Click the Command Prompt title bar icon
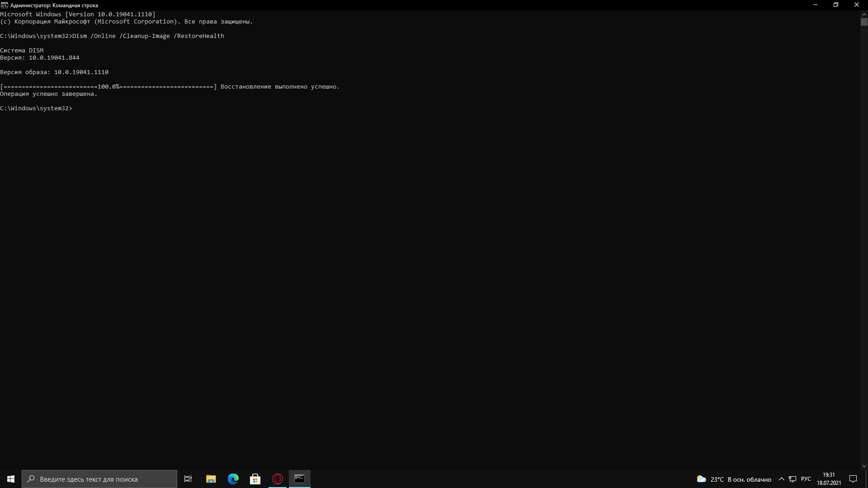The height and width of the screenshot is (488, 868). coord(5,5)
